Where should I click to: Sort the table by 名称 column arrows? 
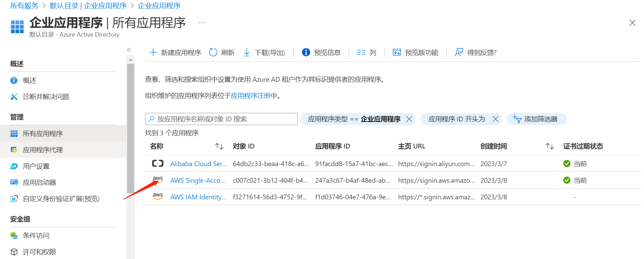pyautogui.click(x=219, y=146)
